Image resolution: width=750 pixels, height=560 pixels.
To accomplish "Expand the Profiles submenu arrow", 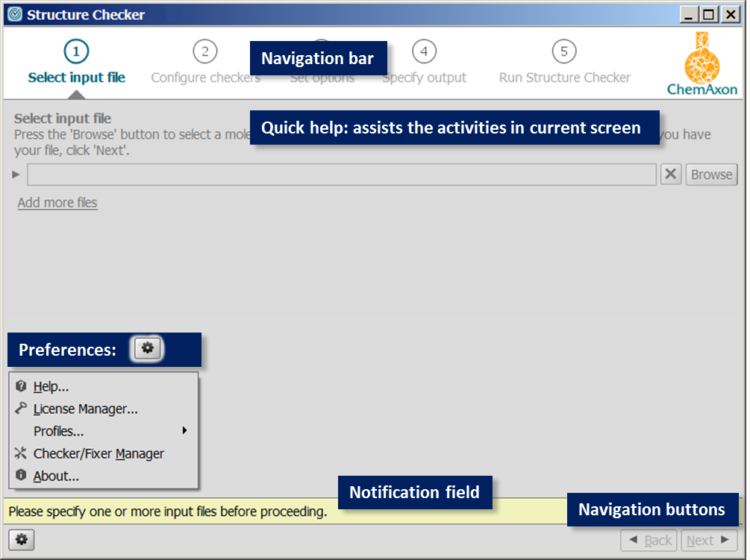I will [184, 430].
